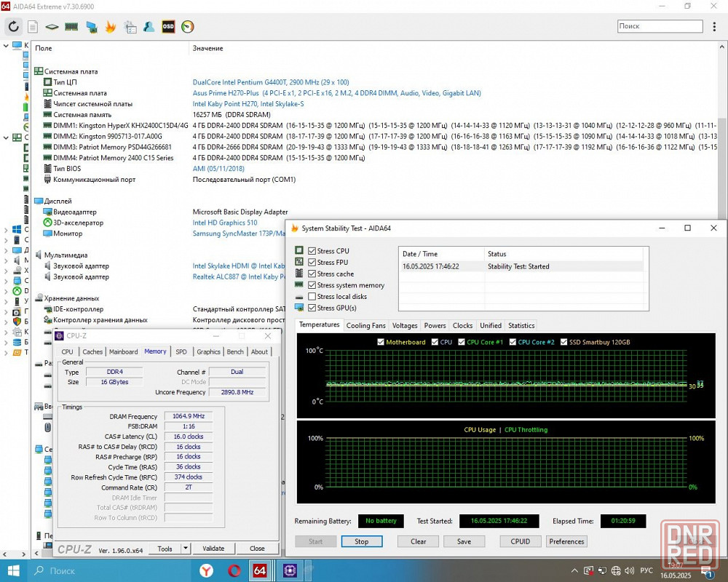The width and height of the screenshot is (728, 582).
Task: Collapse the top computer tree node
Action: 6,46
